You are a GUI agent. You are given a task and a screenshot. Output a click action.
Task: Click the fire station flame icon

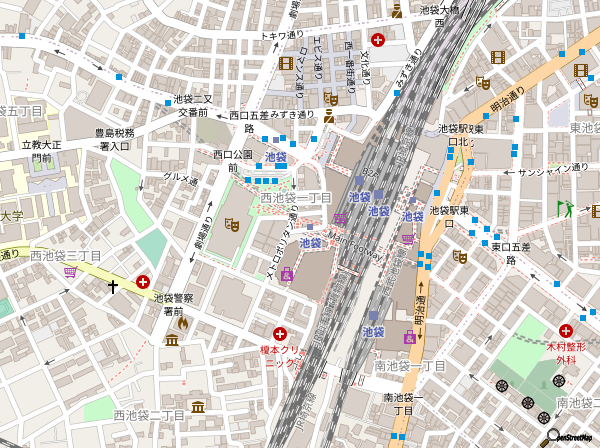pyautogui.click(x=182, y=322)
